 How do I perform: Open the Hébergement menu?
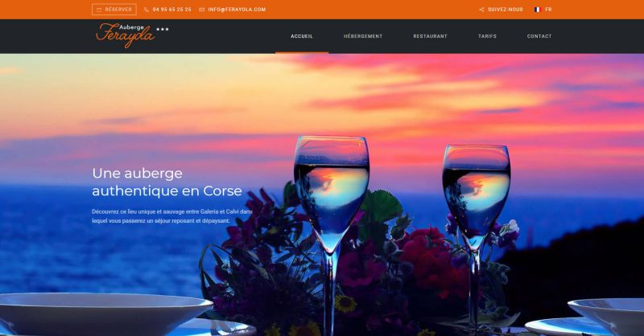click(363, 36)
